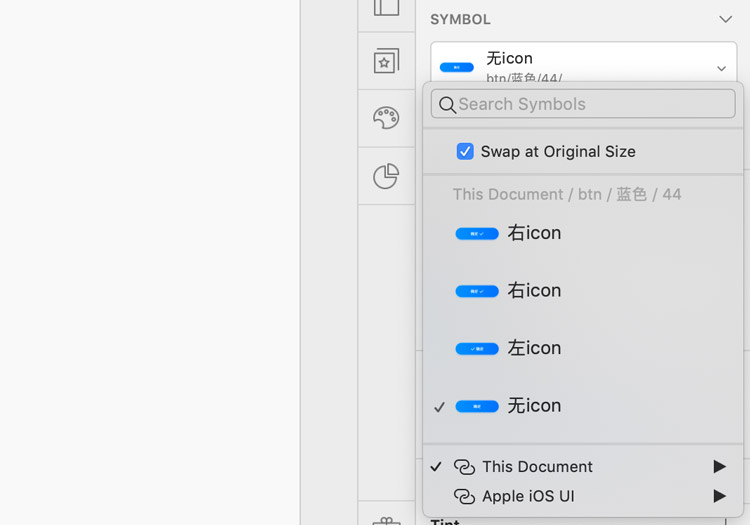This screenshot has height=525, width=750.
Task: Expand the Apple iOS UI submenu arrow
Action: coord(719,497)
